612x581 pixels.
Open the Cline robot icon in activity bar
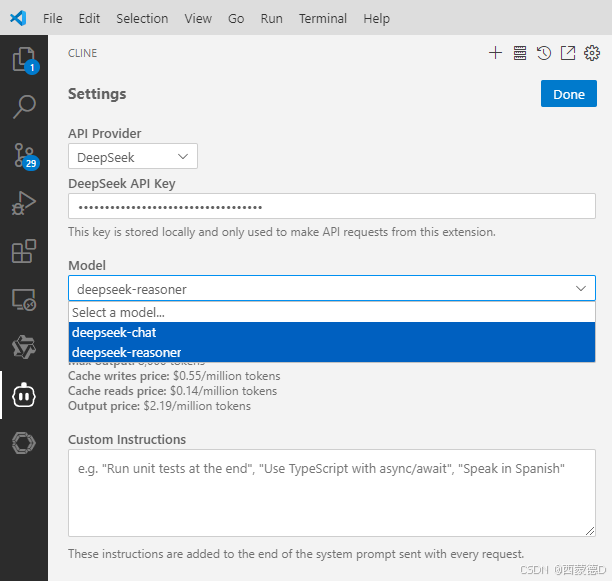24,395
